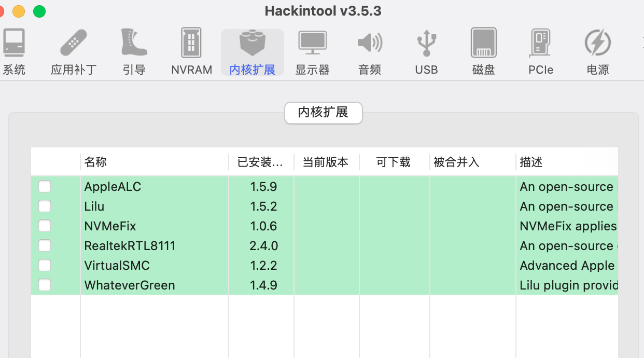The width and height of the screenshot is (644, 358).
Task: Sort by the 当前版本 column header
Action: point(327,162)
